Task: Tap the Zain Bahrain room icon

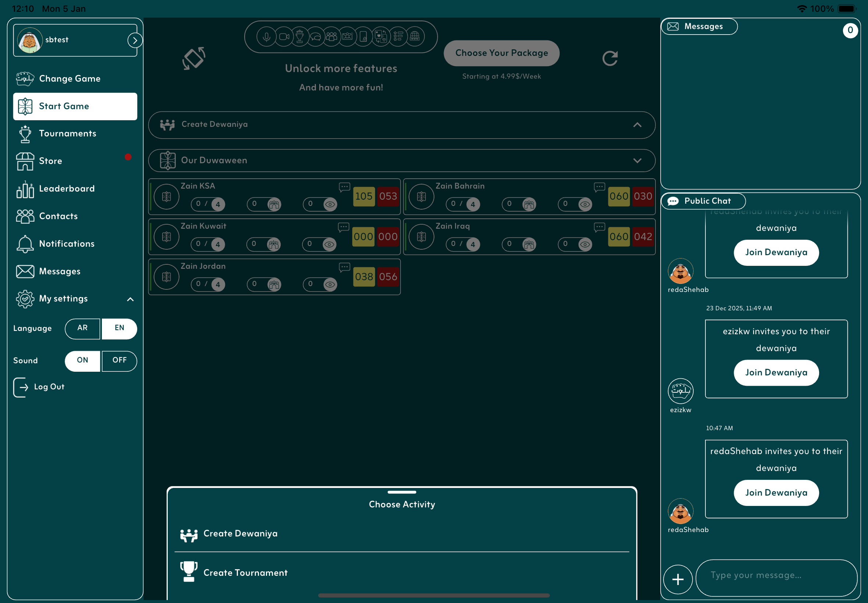Action: pyautogui.click(x=421, y=196)
